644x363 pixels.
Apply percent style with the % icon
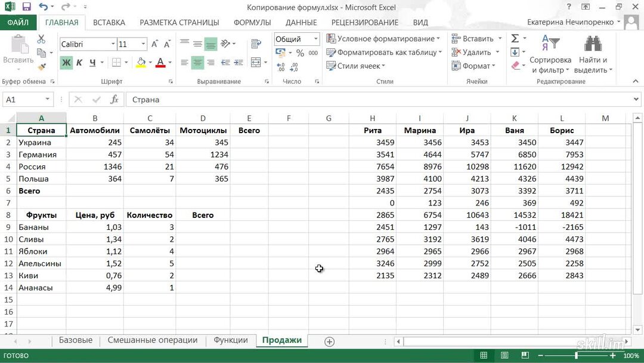click(x=300, y=53)
